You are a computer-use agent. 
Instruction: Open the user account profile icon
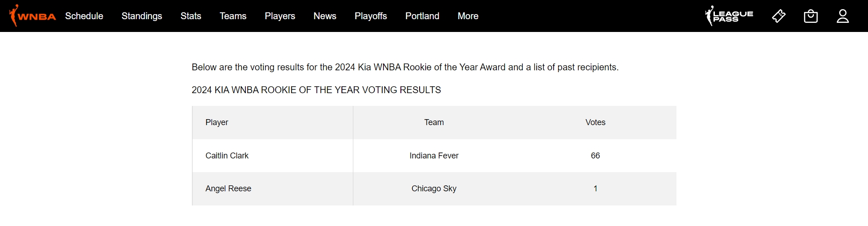(x=843, y=16)
